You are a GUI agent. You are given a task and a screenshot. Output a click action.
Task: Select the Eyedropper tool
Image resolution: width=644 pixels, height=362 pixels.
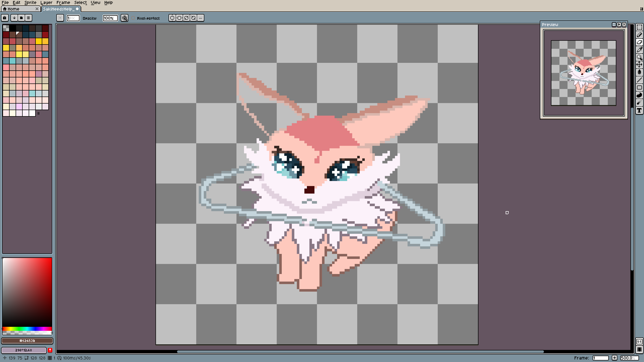coord(639,50)
